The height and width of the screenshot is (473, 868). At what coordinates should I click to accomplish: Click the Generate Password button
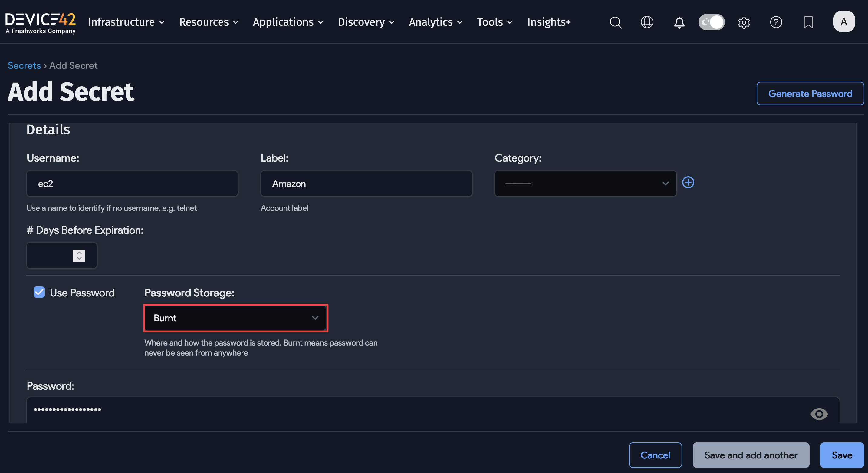tap(810, 93)
